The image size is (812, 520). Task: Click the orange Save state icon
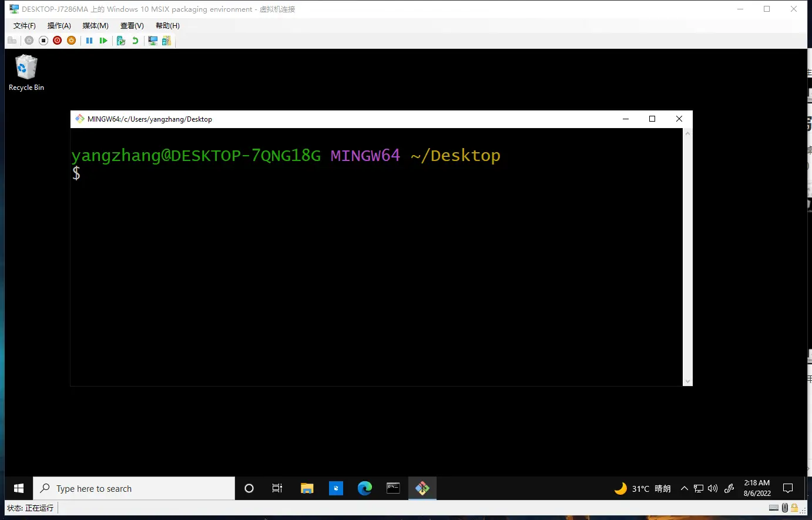[71, 41]
